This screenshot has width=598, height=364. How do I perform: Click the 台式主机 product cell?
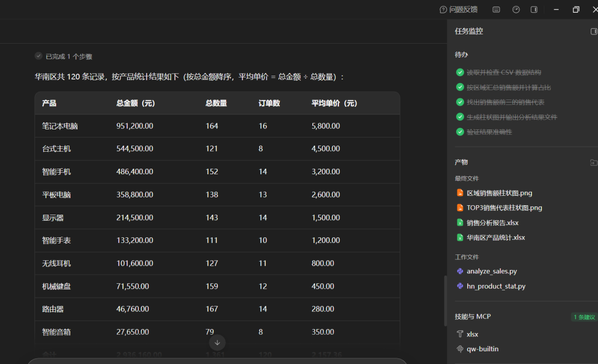point(56,149)
